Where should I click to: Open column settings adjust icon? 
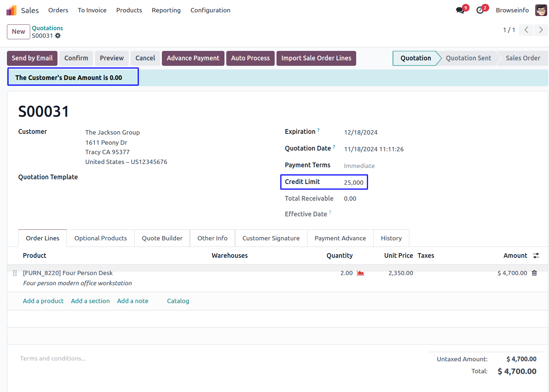[x=536, y=256]
